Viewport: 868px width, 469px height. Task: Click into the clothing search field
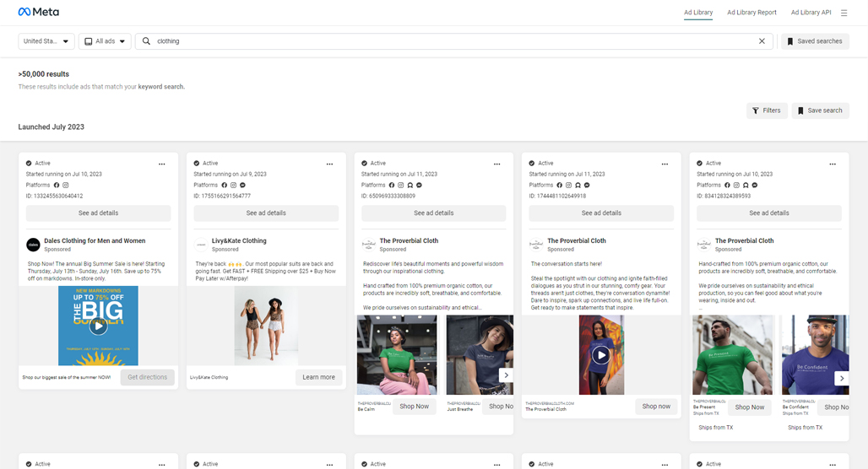tap(454, 41)
